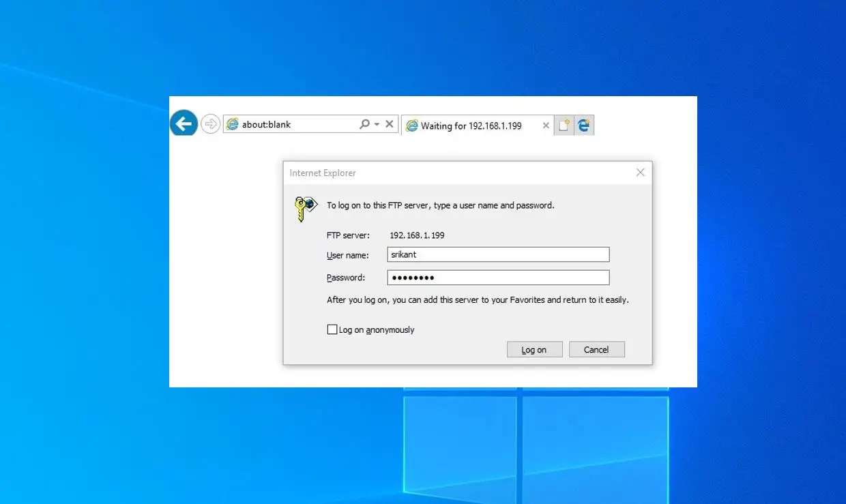Stop page loading with the X icon
This screenshot has width=846, height=504.
(389, 123)
